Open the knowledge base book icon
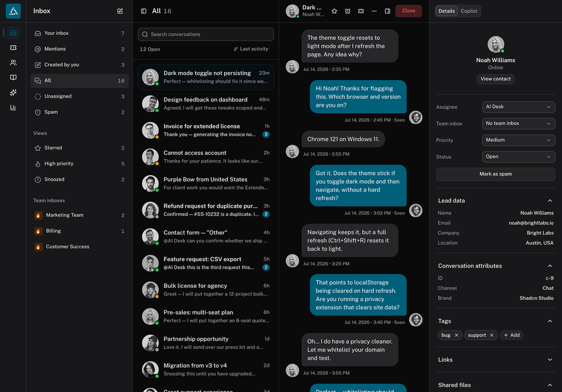The width and height of the screenshot is (562, 392). point(14,77)
